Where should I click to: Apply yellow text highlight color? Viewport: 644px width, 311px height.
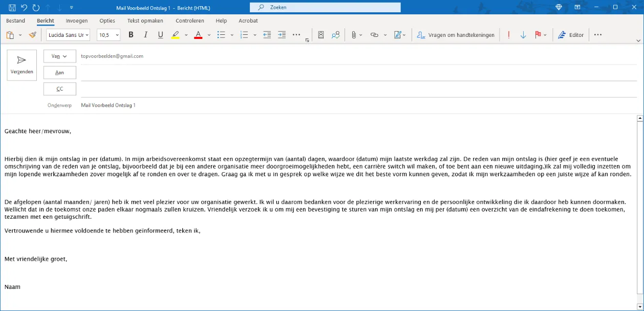tap(175, 34)
